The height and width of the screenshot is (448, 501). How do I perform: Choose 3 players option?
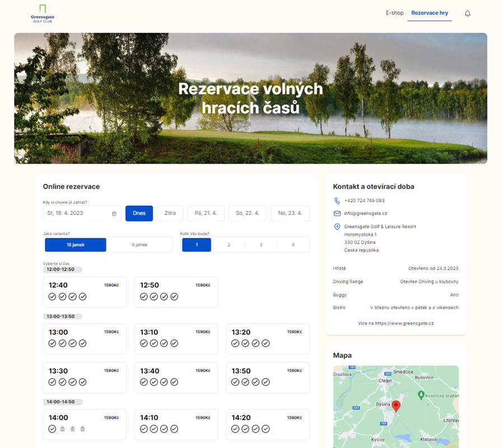261,245
